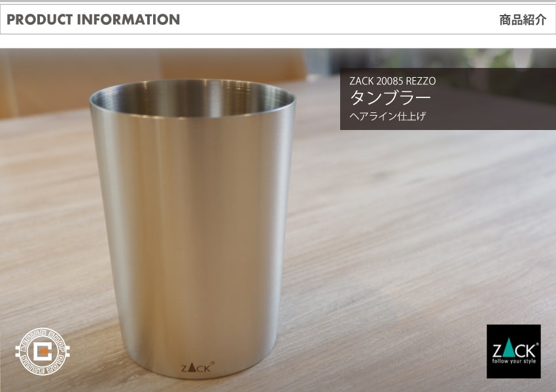The image size is (556, 392).
Task: Click the dark product caption box
Action: tap(448, 99)
